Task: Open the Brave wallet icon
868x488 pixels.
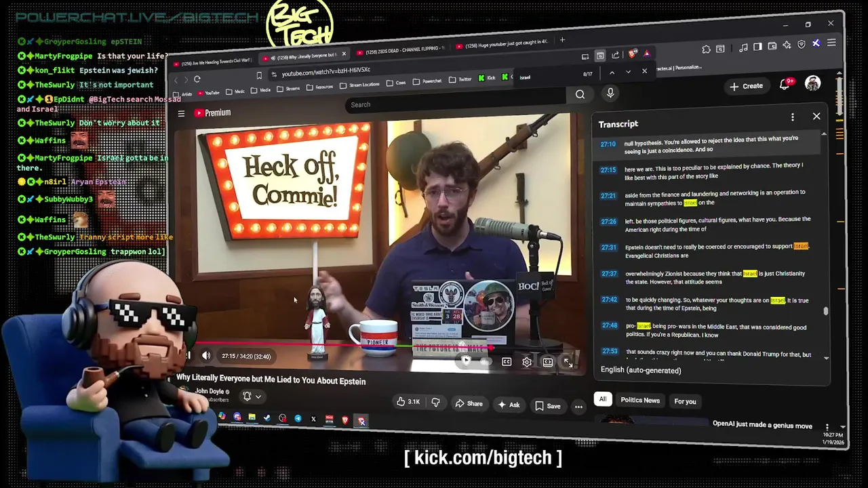Action: pyautogui.click(x=772, y=45)
